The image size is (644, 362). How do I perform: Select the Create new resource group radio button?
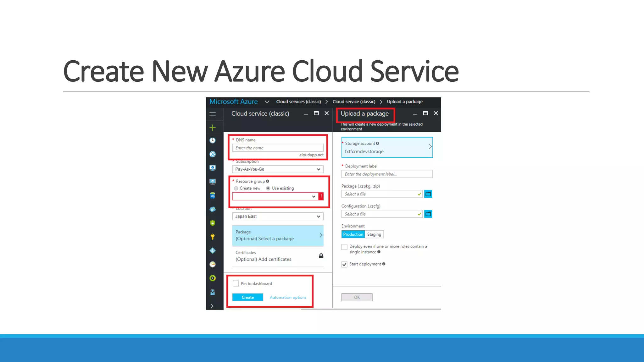point(236,188)
